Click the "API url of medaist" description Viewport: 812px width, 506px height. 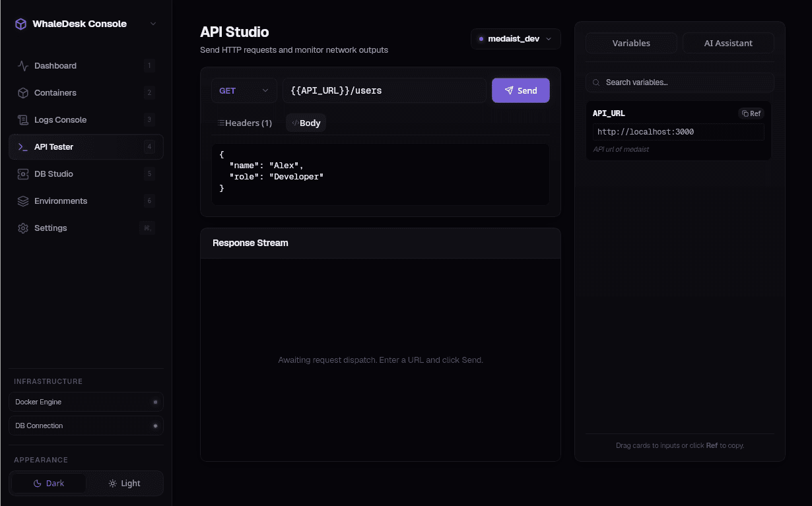point(621,149)
